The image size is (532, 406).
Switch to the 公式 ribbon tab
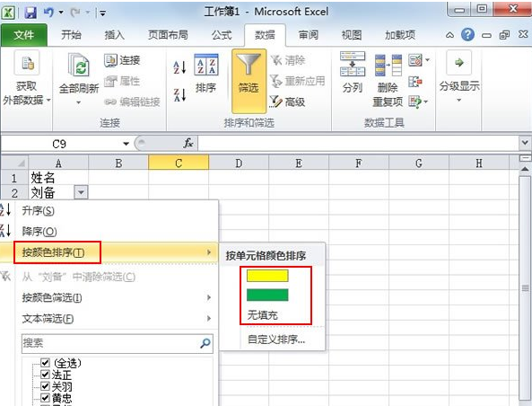pos(222,35)
